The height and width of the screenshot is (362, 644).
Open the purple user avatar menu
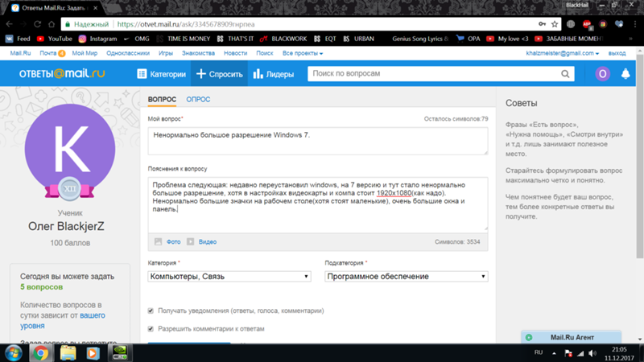tap(602, 74)
